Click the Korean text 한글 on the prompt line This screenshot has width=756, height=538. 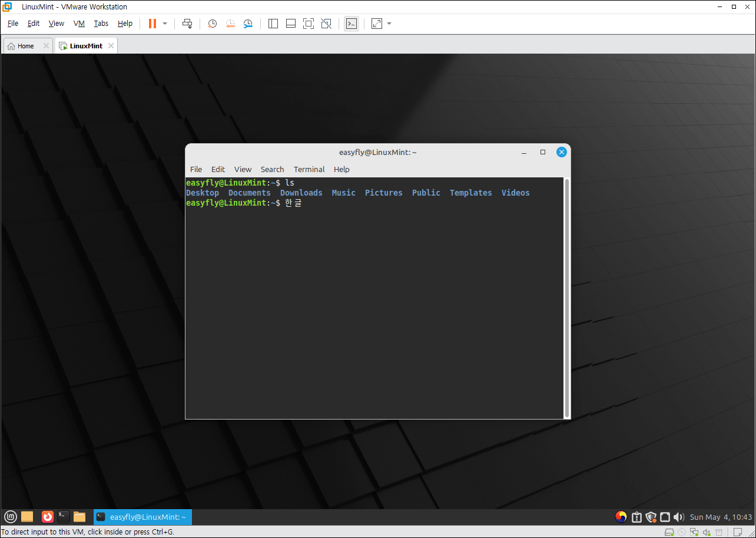pyautogui.click(x=293, y=203)
